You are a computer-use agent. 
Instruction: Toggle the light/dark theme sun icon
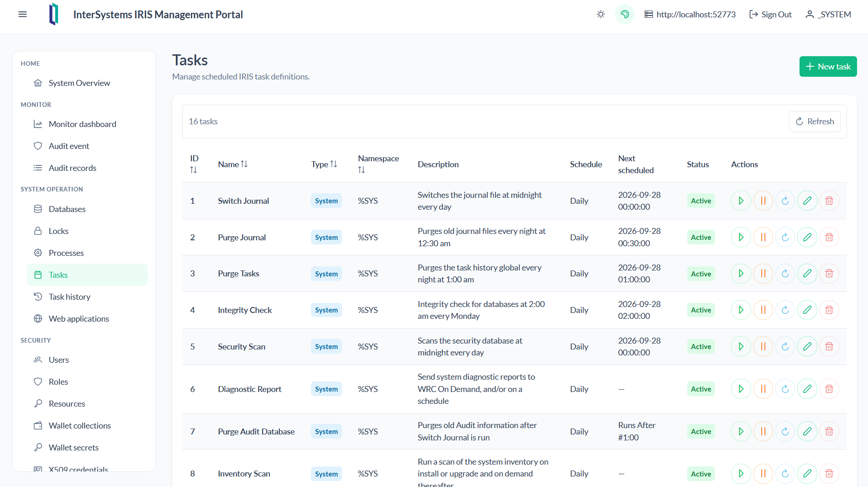tap(601, 14)
